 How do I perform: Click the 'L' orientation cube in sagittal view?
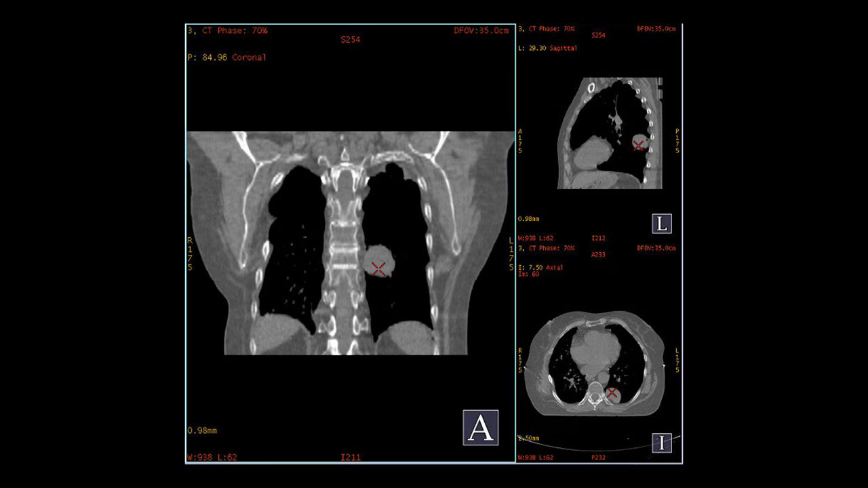[x=661, y=223]
